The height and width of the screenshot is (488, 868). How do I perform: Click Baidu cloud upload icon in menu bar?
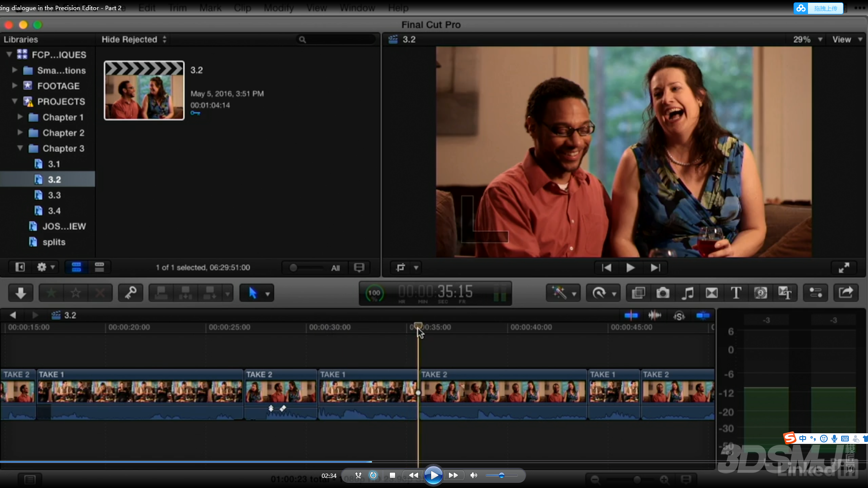[x=801, y=8]
